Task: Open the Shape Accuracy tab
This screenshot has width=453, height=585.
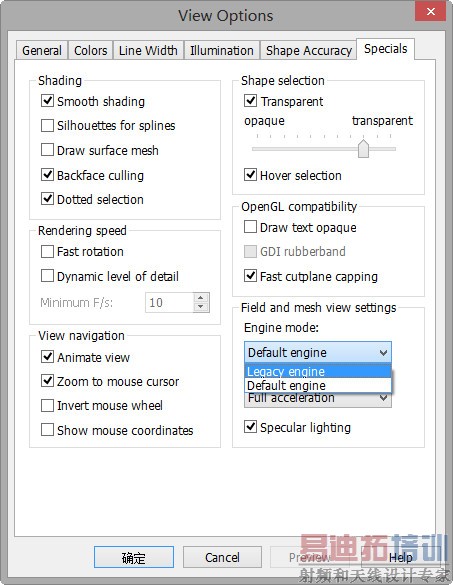Action: point(309,50)
